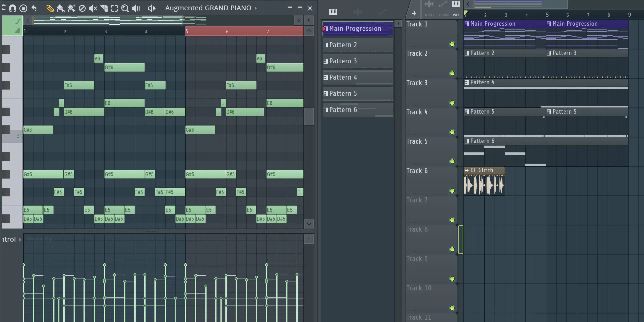Toggle the magnet snap icon in piano roll
This screenshot has width=644, height=322.
12,8
